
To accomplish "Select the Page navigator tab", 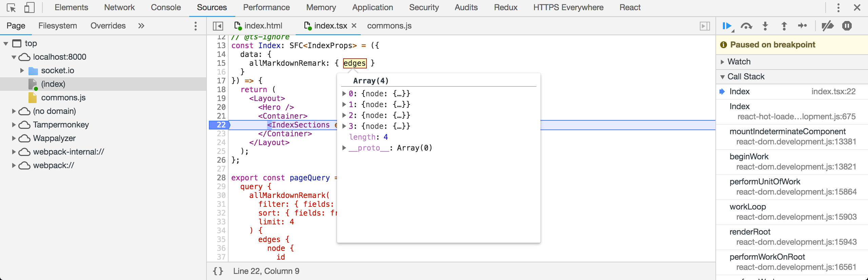I will [x=16, y=26].
